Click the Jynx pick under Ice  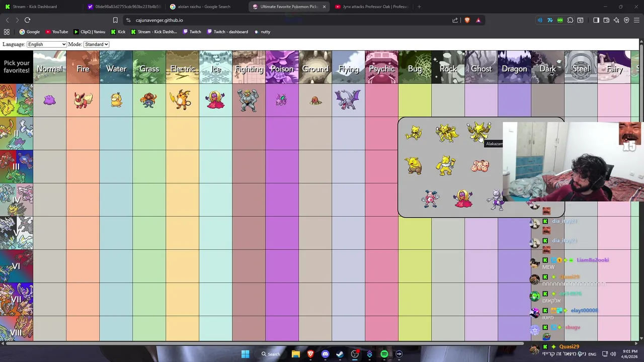pyautogui.click(x=215, y=100)
